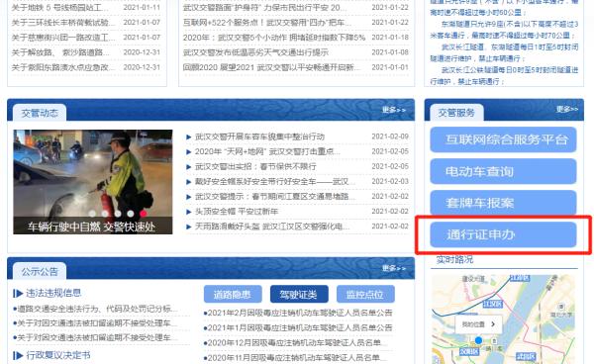Open 更多>> in the 交管服务 panel
594x364 pixels.
(567, 110)
